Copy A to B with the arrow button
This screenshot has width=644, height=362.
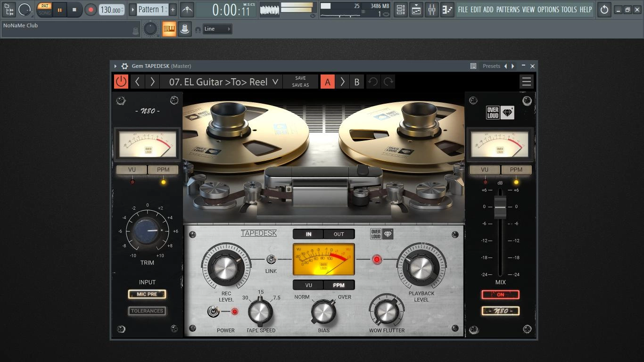click(x=342, y=82)
